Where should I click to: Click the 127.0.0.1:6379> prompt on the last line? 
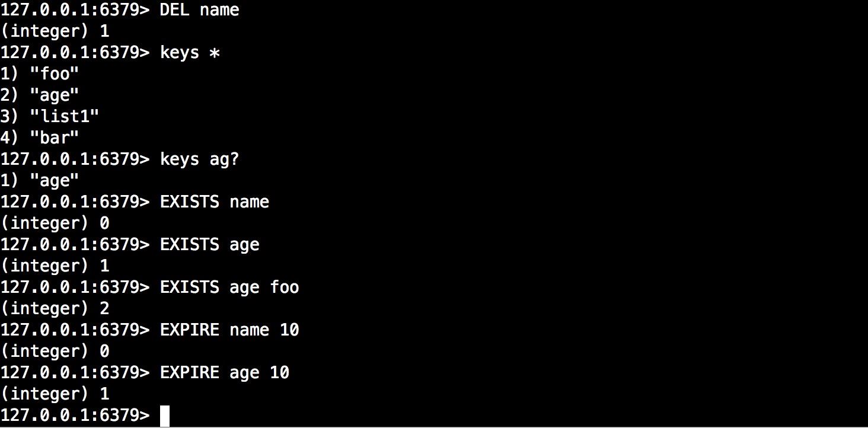[75, 416]
